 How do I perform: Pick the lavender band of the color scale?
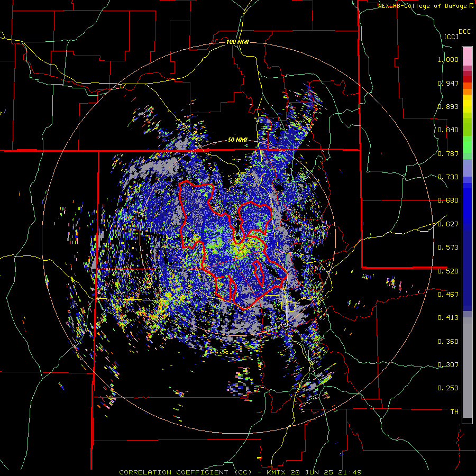click(467, 168)
